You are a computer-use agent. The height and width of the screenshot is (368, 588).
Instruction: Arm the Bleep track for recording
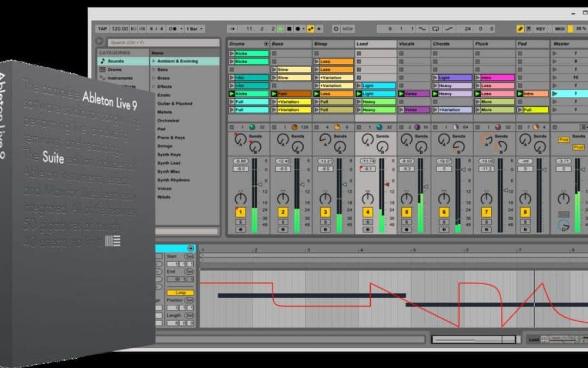pyautogui.click(x=325, y=230)
